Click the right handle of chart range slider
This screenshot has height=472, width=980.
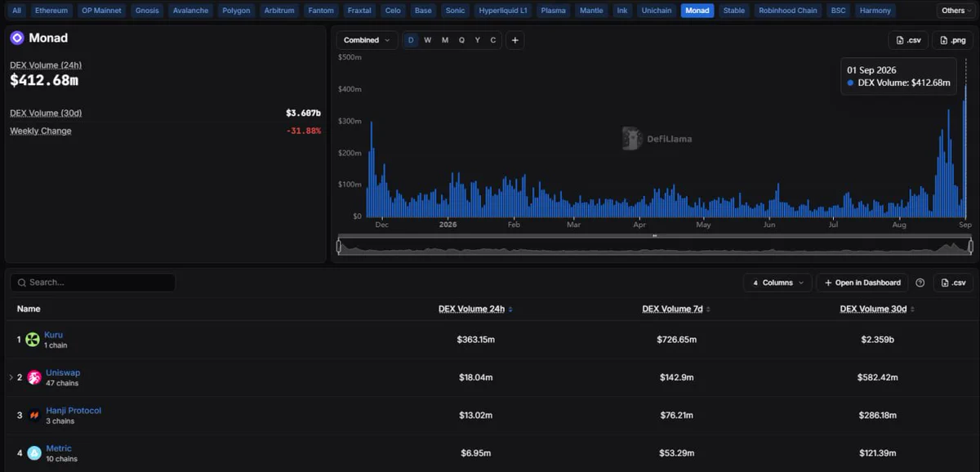click(x=970, y=246)
